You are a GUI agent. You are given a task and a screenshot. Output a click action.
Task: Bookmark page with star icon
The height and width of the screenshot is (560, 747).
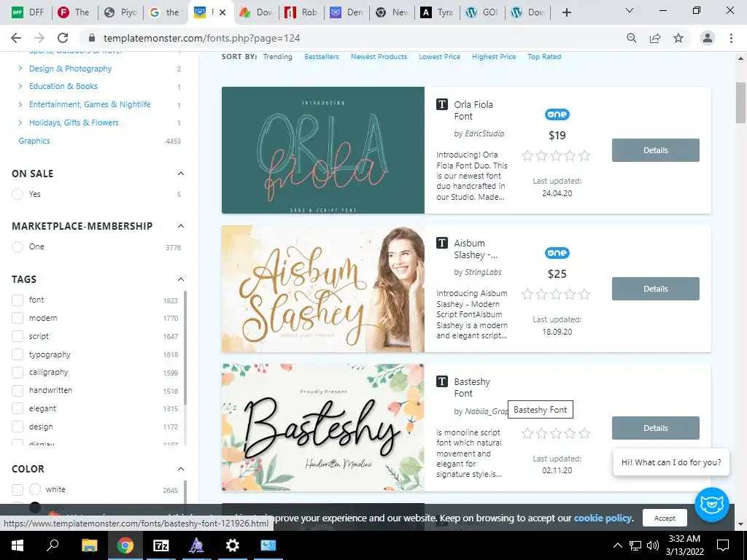(678, 38)
